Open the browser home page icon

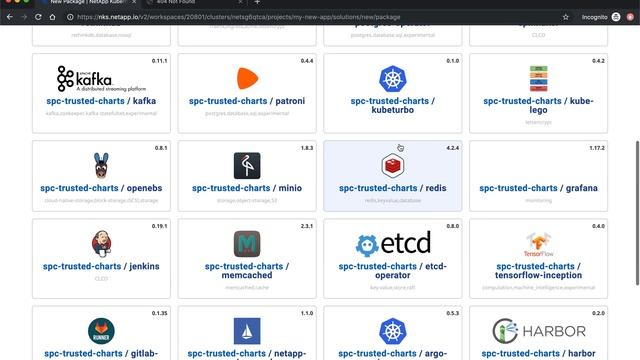(x=52, y=17)
